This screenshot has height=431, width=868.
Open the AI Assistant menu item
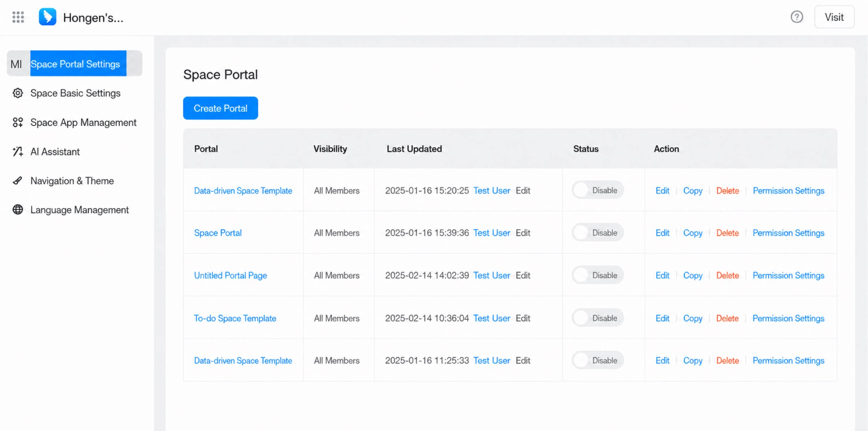(x=55, y=152)
